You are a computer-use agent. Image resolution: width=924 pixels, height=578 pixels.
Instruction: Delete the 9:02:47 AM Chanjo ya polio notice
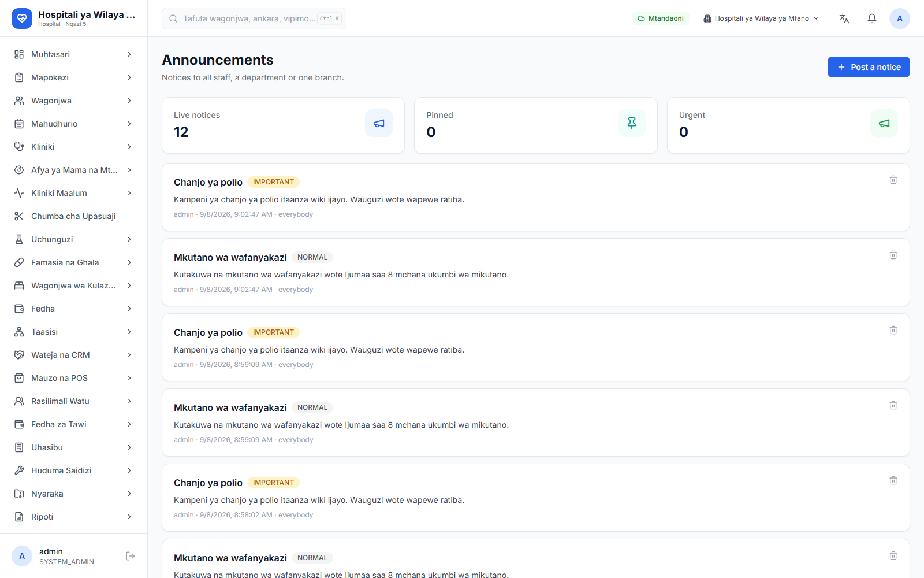tap(893, 180)
